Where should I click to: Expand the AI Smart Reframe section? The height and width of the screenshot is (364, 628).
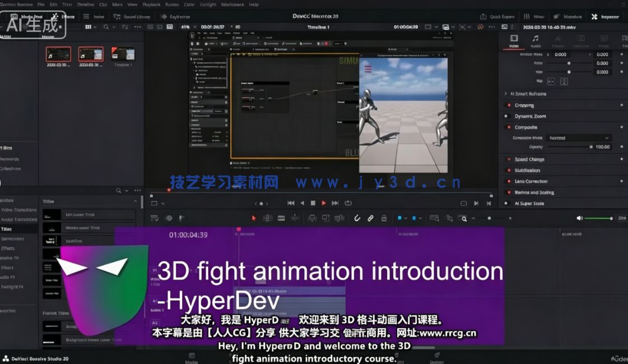505,94
